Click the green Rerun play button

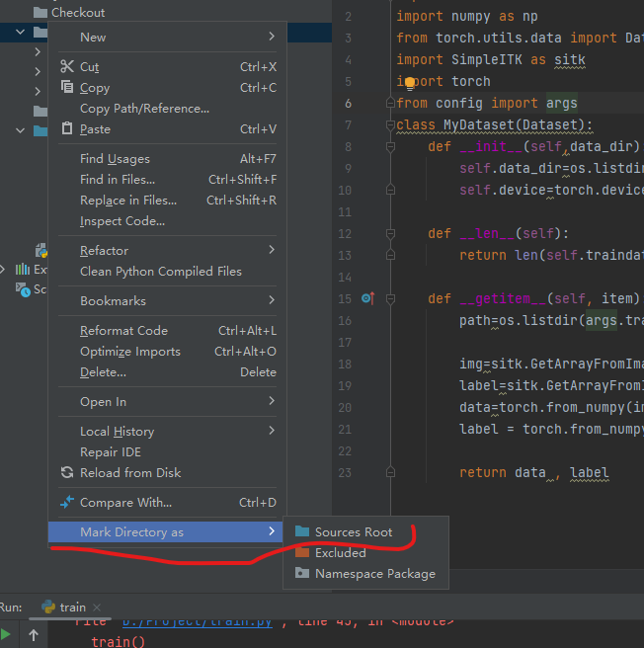6,634
